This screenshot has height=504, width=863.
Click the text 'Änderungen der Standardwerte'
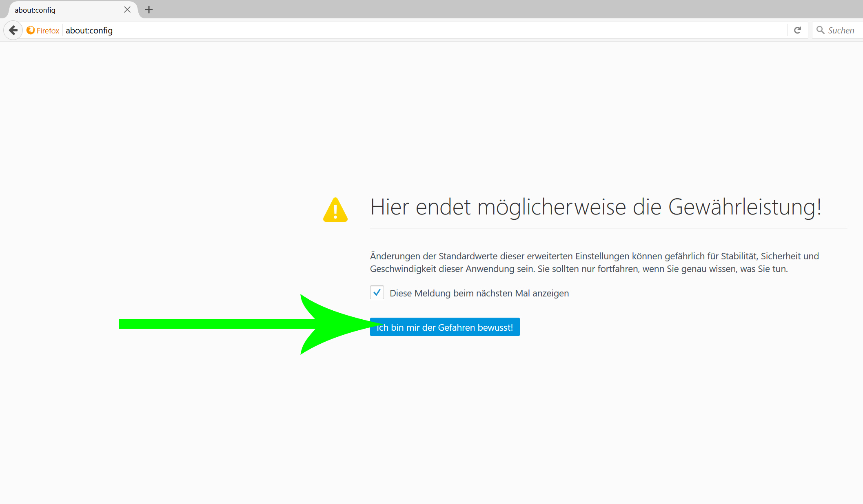click(434, 256)
